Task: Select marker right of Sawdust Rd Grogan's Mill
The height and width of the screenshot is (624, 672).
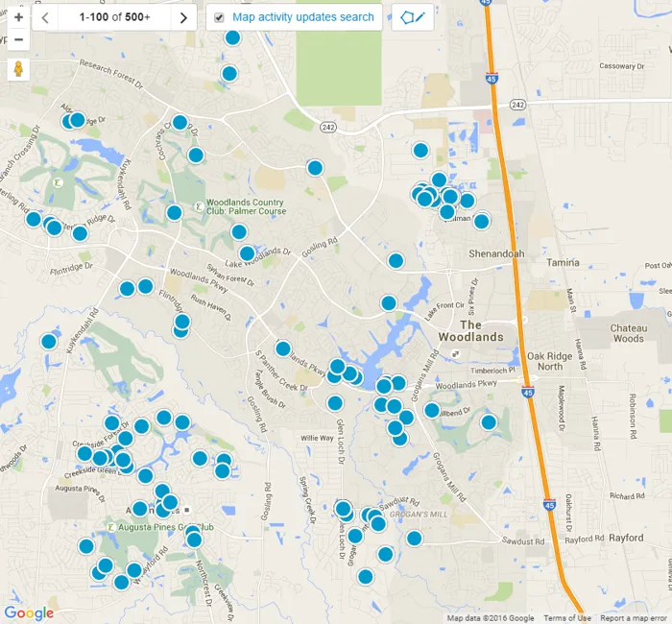Action: [414, 539]
